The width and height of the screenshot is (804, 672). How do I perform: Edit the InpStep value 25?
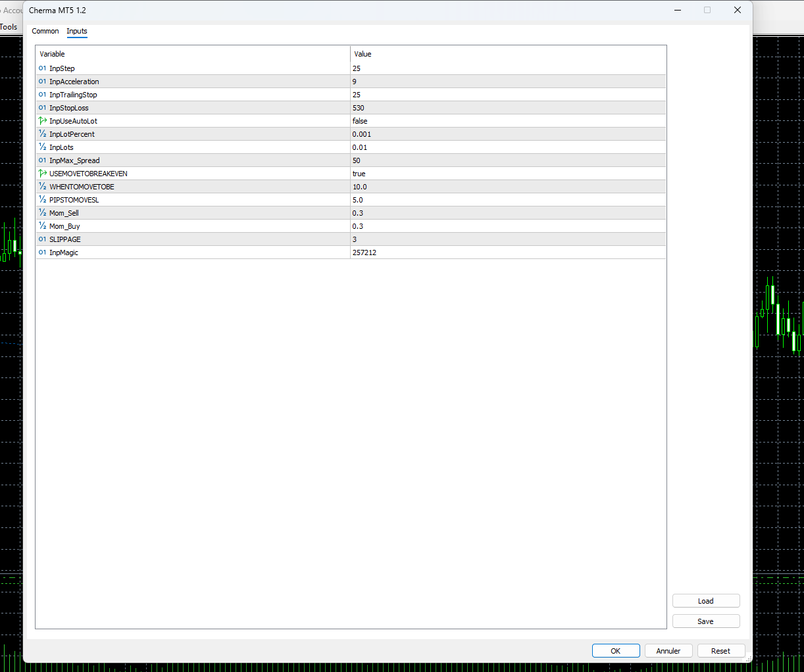(x=508, y=68)
